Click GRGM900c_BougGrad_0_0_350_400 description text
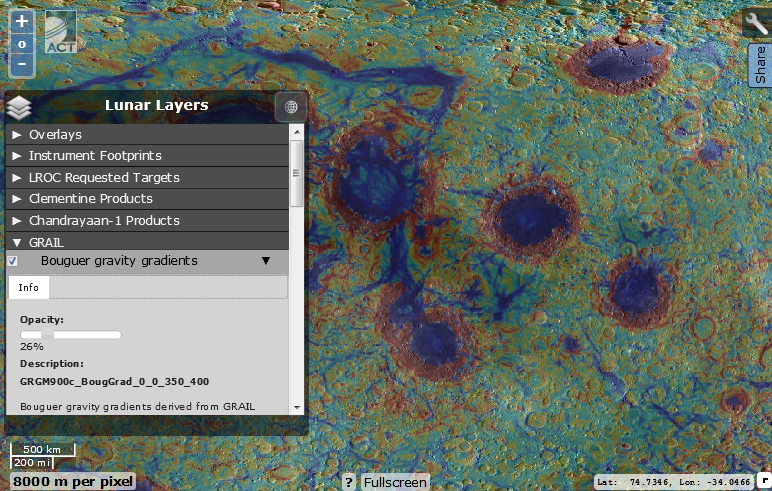 point(114,382)
